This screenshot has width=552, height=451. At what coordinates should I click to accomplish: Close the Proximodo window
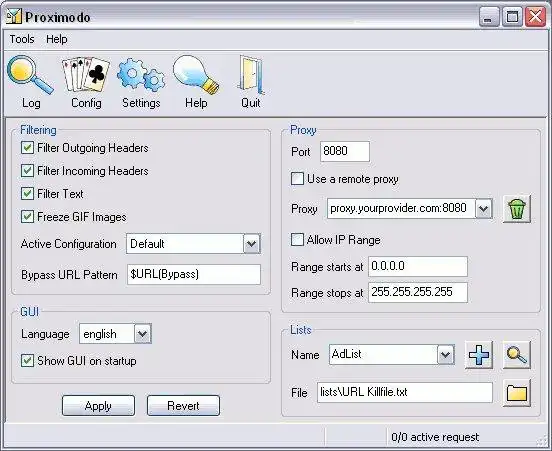click(535, 16)
